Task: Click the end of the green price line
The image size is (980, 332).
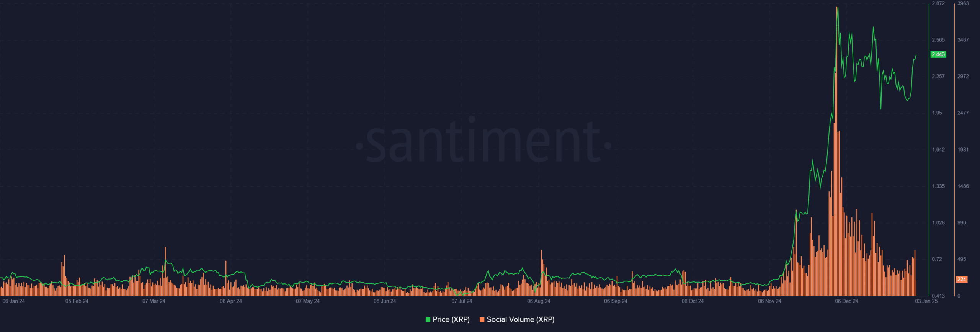Action: coord(916,55)
